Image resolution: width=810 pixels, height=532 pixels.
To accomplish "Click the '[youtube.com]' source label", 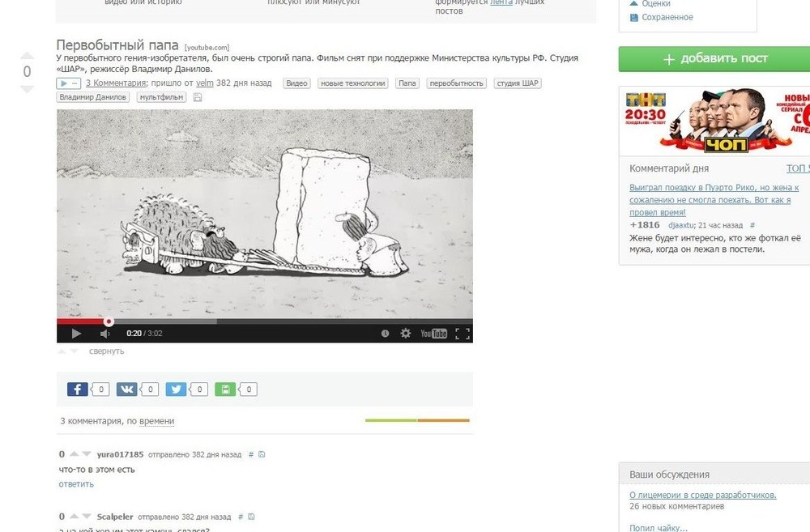I will [x=207, y=48].
